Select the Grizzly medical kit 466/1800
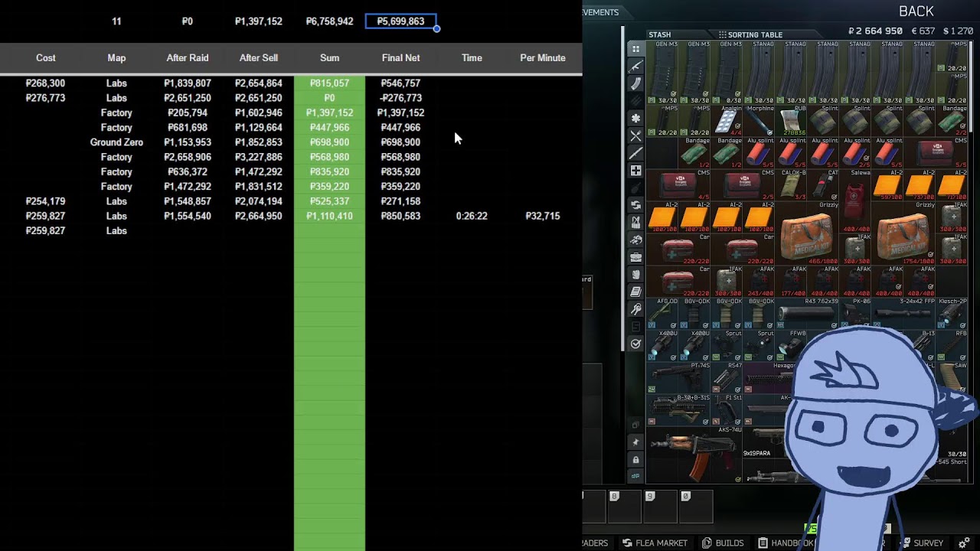 [x=807, y=233]
